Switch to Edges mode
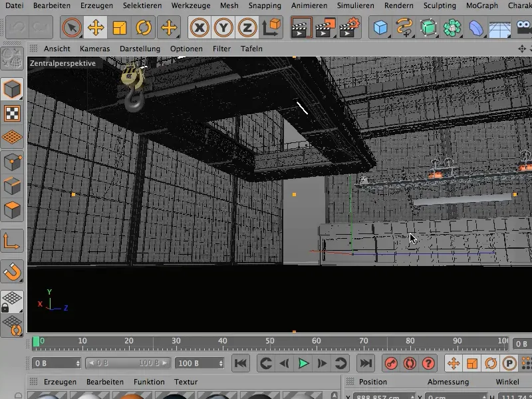The image size is (532, 399). 12,186
